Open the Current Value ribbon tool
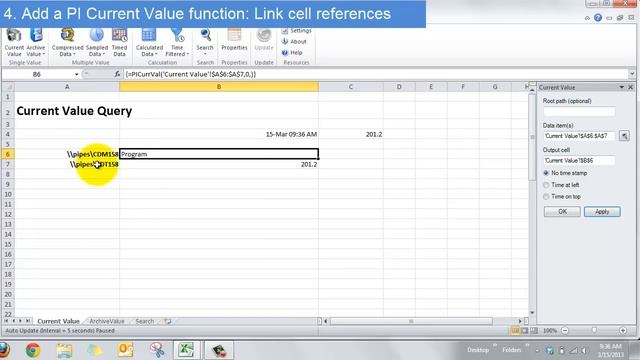 tap(14, 43)
